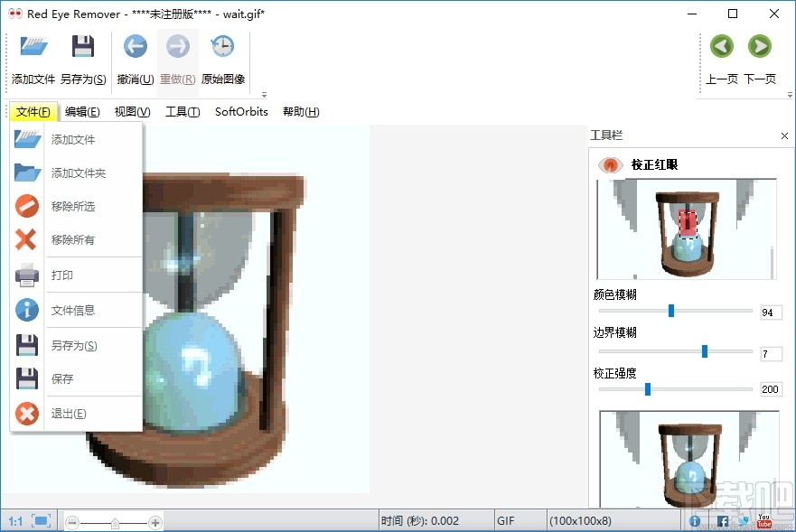Open the SoftOrbits menu
The image size is (796, 532).
click(x=240, y=111)
